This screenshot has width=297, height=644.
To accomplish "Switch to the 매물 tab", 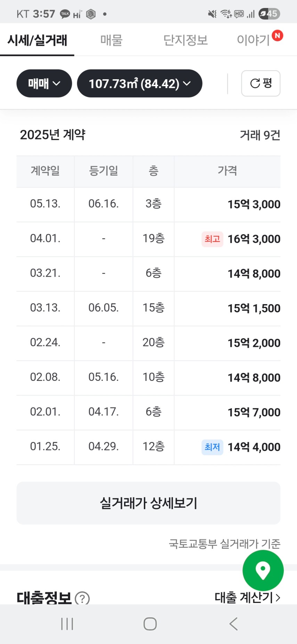I will pyautogui.click(x=111, y=40).
